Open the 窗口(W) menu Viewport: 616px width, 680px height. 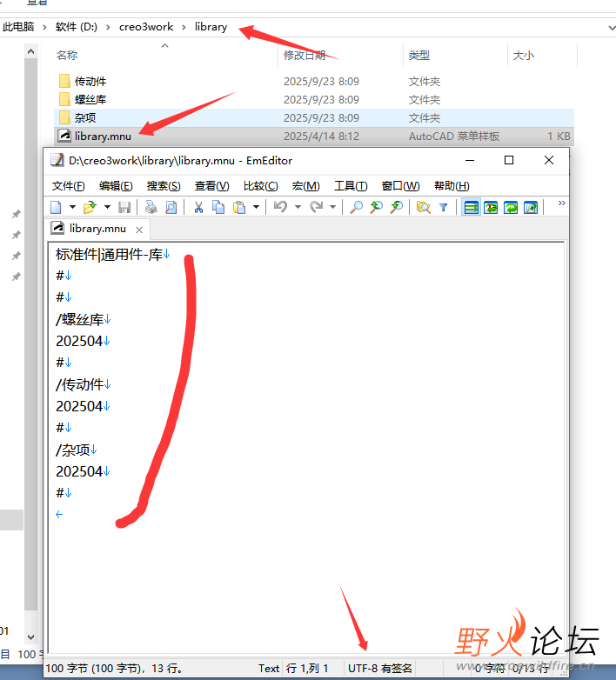(400, 186)
